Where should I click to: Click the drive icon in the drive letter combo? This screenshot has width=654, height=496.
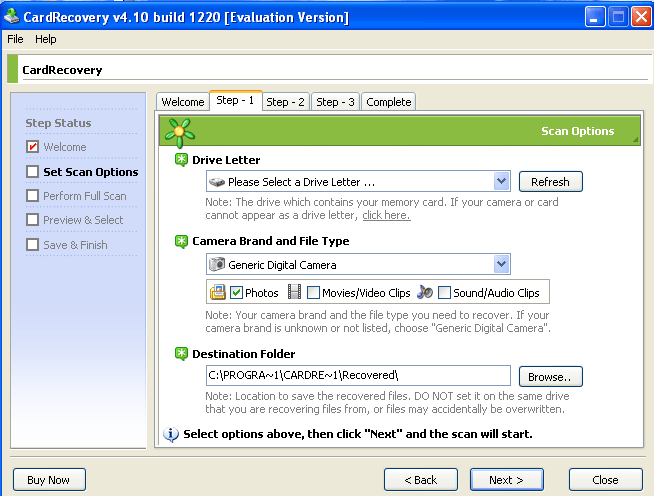point(217,182)
